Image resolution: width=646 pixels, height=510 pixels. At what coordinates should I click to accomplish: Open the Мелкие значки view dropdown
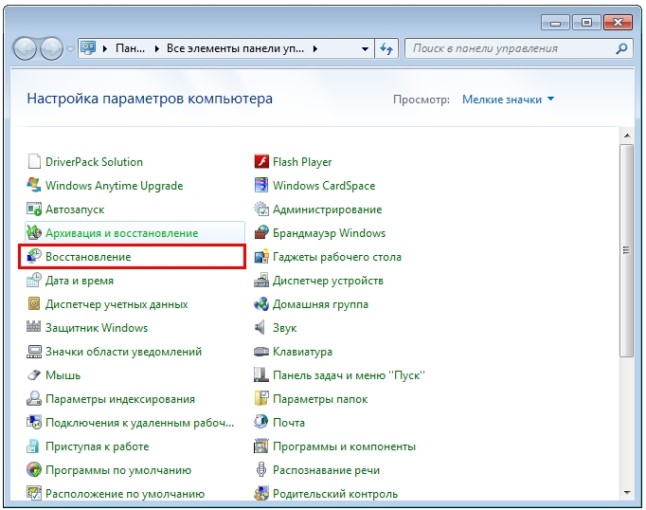[x=508, y=99]
